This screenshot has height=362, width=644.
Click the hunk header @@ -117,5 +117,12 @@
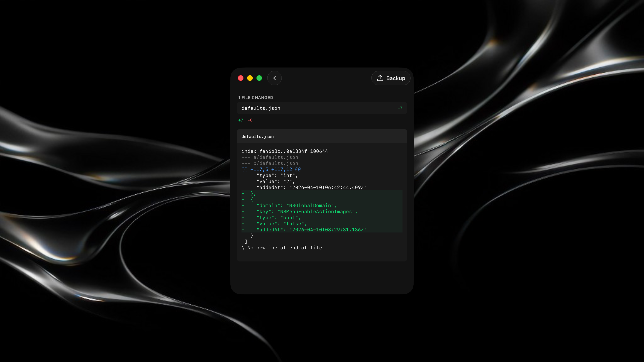pos(271,169)
